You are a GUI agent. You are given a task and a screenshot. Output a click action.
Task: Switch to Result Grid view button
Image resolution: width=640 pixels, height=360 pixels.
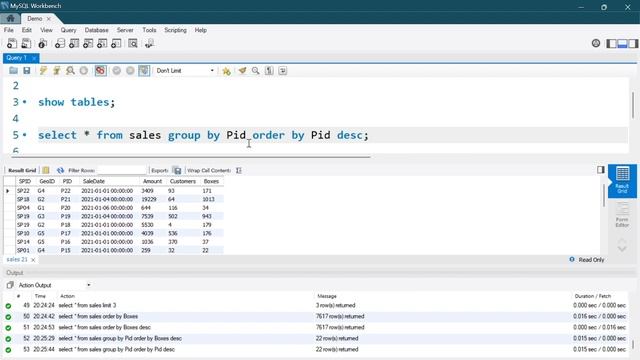622,180
